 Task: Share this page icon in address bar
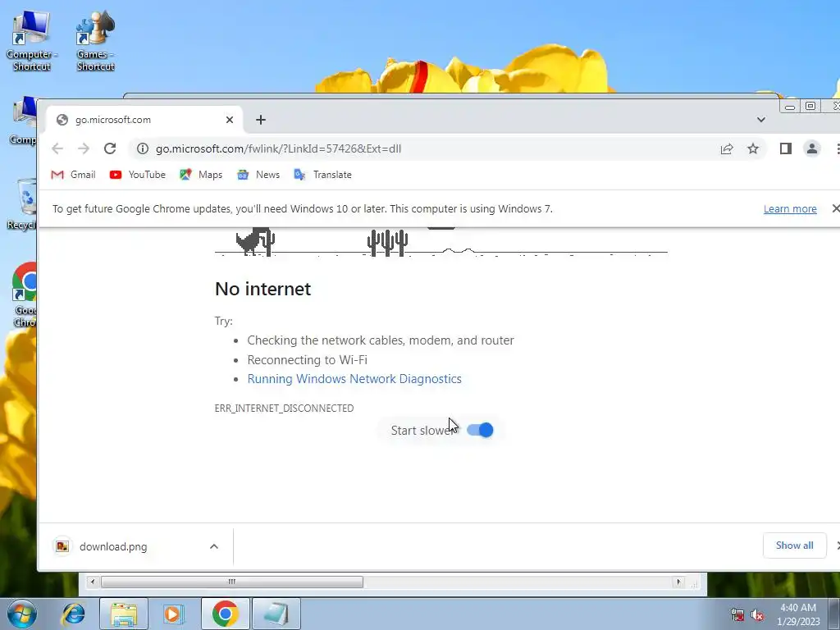tap(727, 149)
